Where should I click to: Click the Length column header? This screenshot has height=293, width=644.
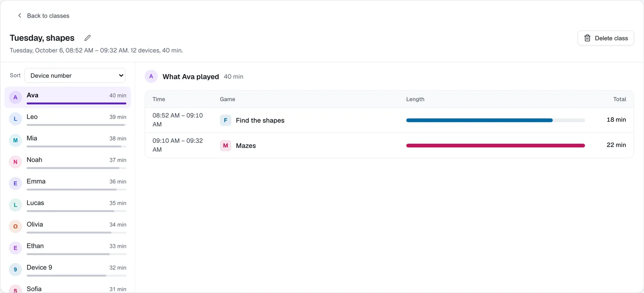click(415, 99)
